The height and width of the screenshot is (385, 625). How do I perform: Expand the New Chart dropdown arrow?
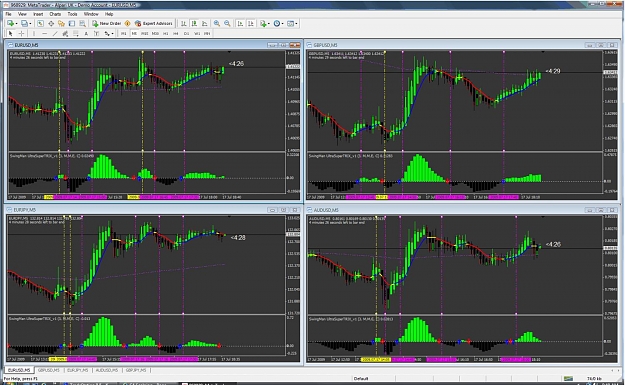coord(16,24)
